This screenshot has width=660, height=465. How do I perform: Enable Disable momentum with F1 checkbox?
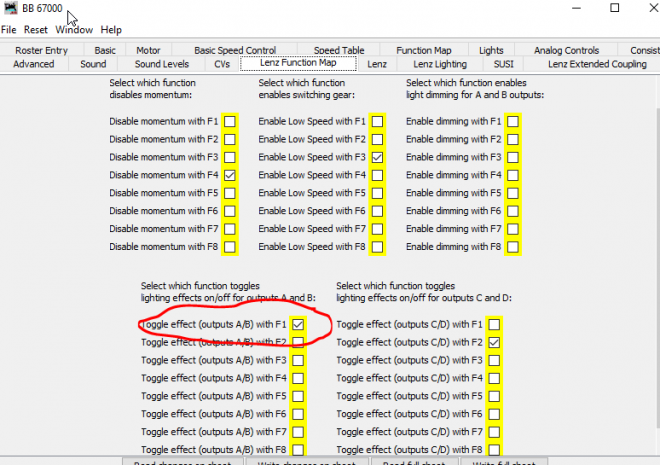(x=230, y=122)
